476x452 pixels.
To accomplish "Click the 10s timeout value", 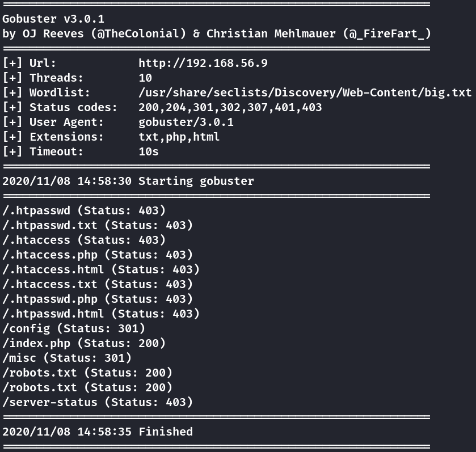I will click(149, 151).
